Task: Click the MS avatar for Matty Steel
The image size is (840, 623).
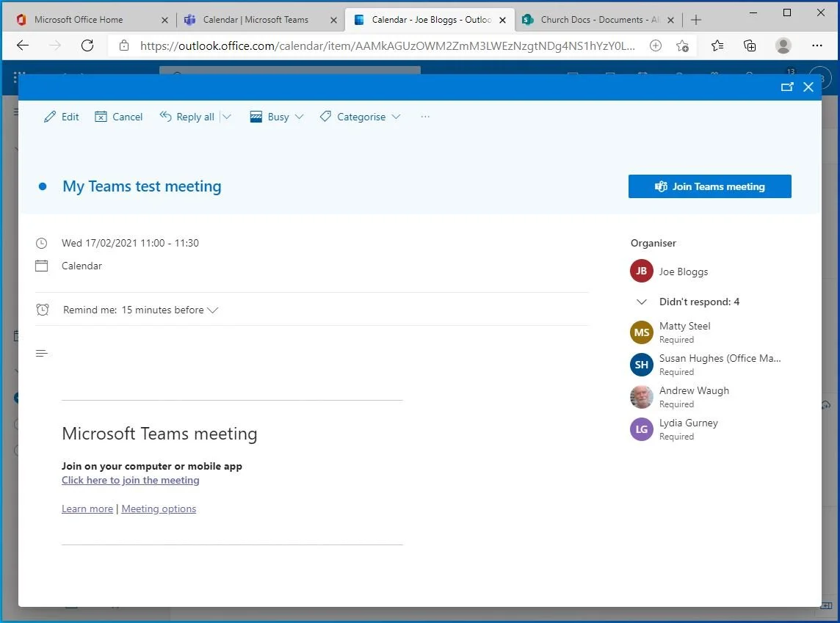Action: click(x=641, y=332)
